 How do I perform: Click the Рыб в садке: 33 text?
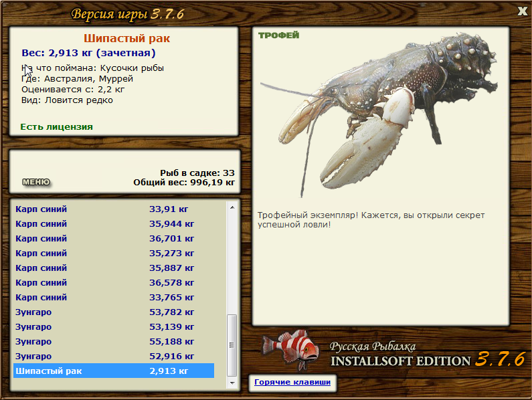click(x=197, y=173)
